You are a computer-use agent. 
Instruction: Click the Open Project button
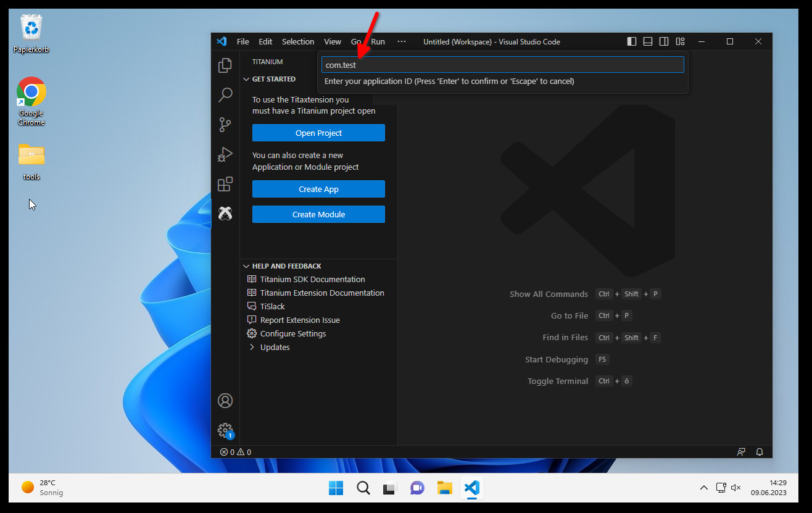tap(318, 133)
